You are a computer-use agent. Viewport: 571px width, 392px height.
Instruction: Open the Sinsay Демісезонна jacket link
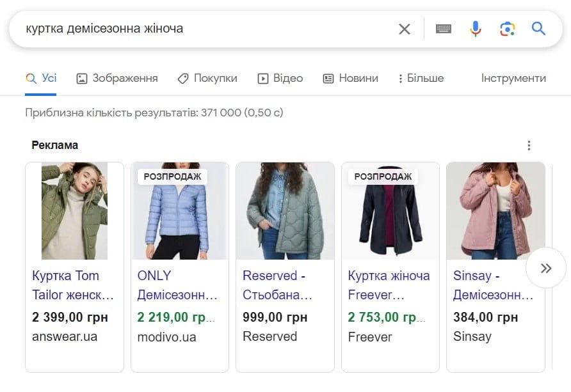pos(493,285)
